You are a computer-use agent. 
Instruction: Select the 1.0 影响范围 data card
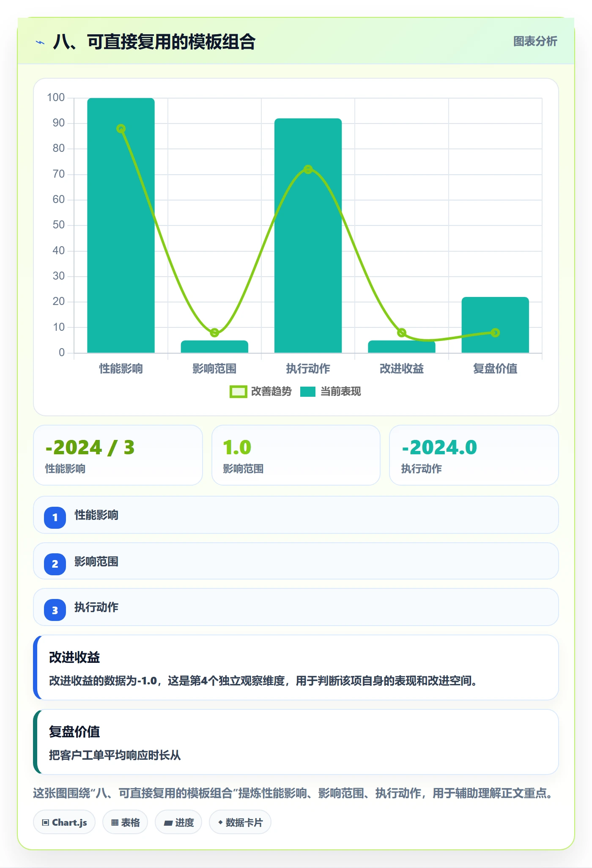(296, 455)
